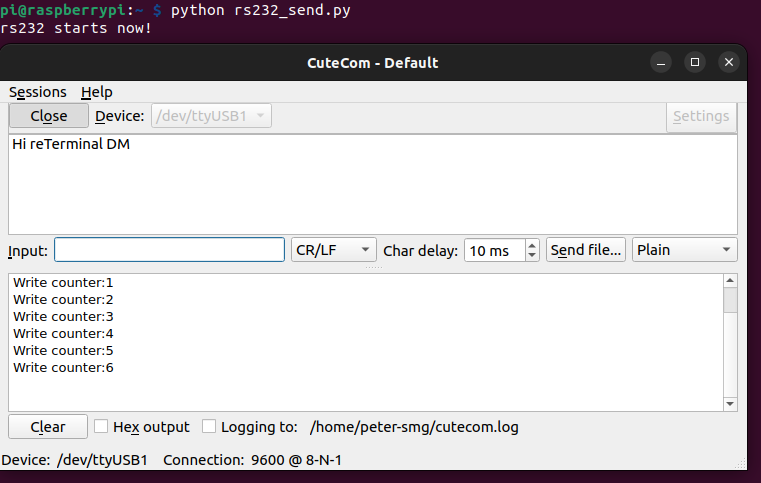Increase char delay with up arrow

click(532, 244)
